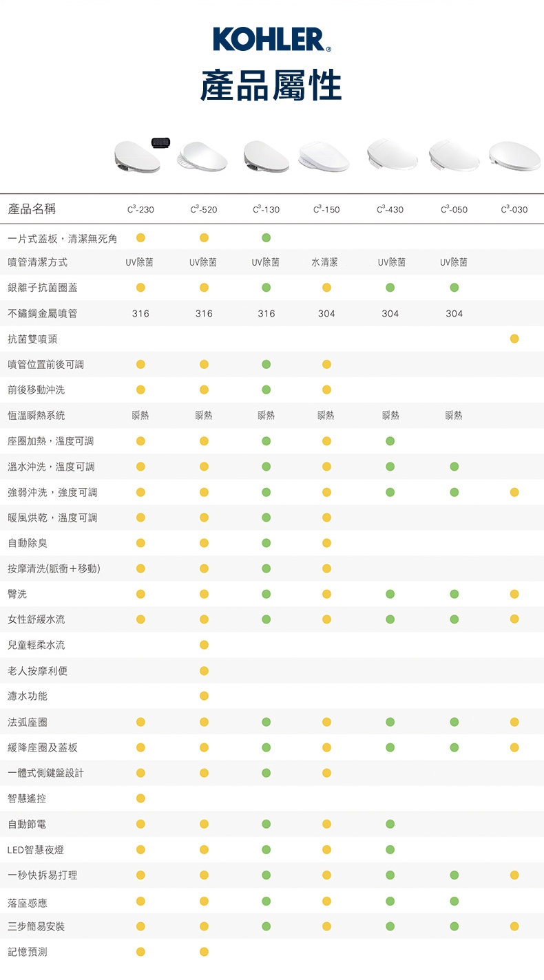Click the C3-050 model name header
This screenshot has height=980, width=544.
pyautogui.click(x=454, y=209)
